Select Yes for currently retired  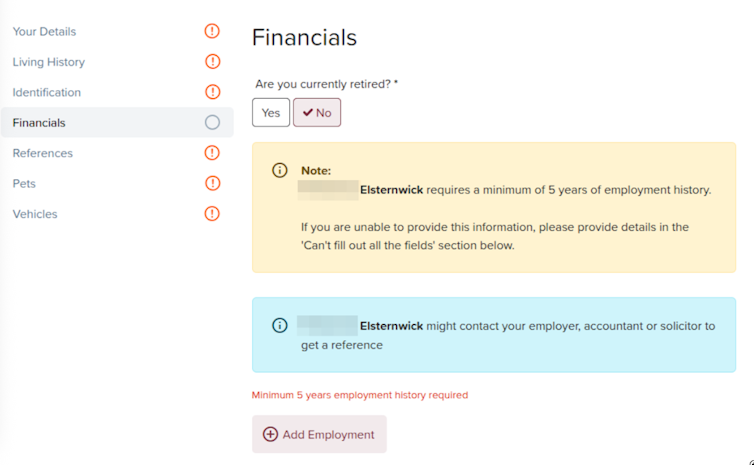point(271,113)
